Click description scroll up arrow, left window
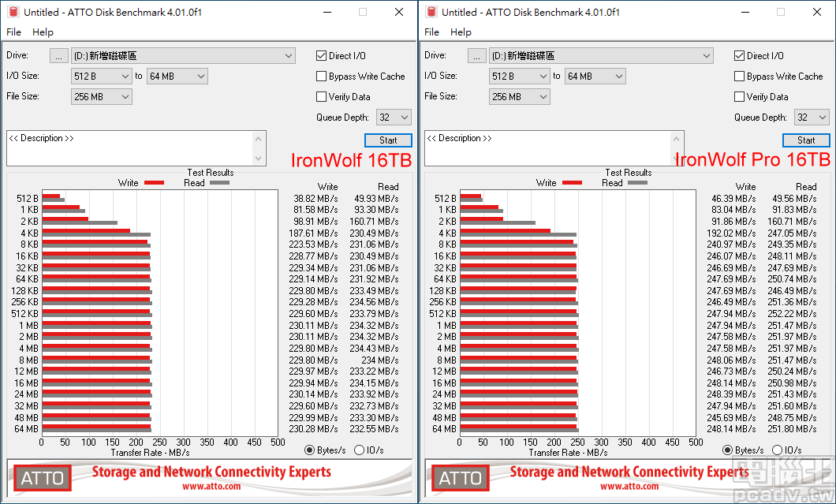Viewport: 836px width, 504px height. 259,139
